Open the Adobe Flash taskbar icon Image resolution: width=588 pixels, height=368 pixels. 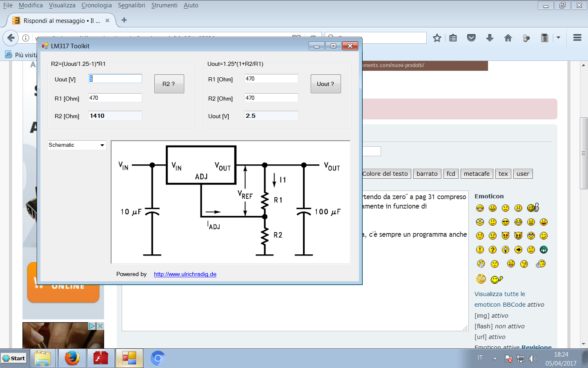click(x=100, y=359)
